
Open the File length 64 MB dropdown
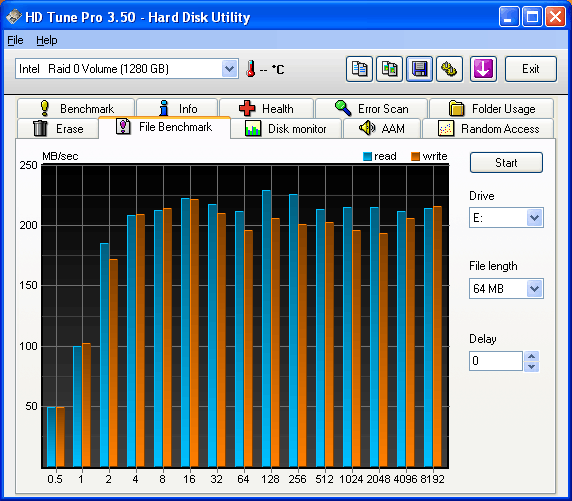(534, 289)
